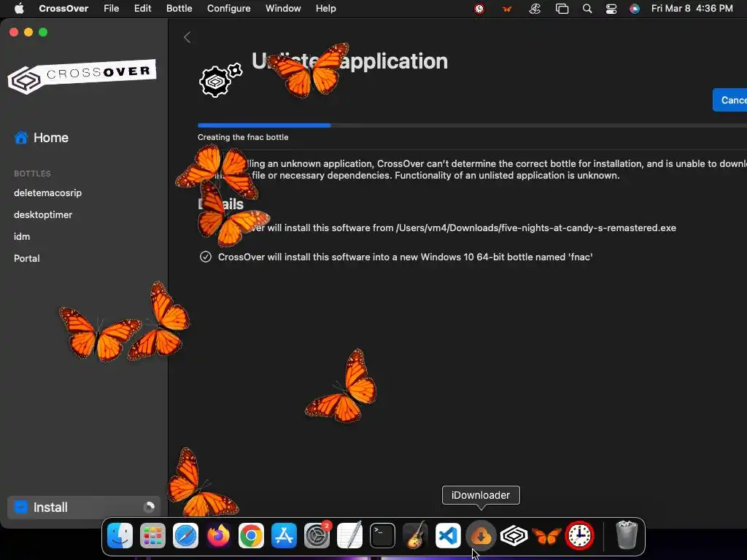Click the installation progress bar
This screenshot has width=747, height=560.
[472, 125]
